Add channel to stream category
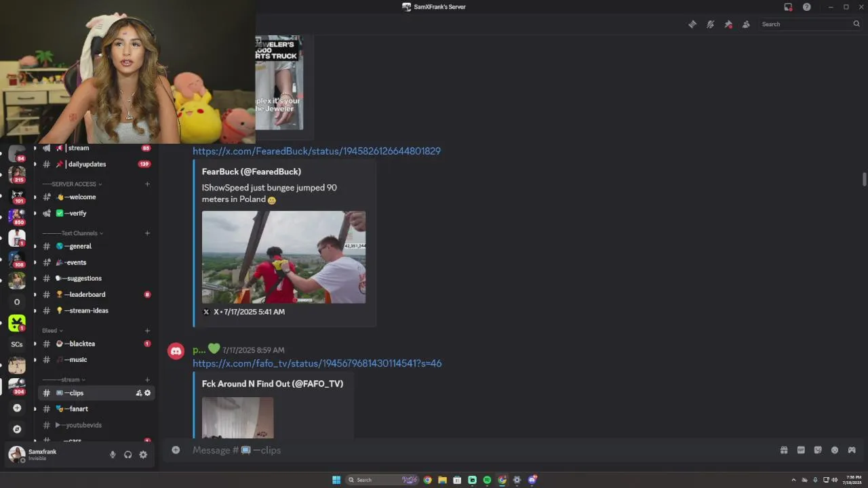Image resolution: width=868 pixels, height=488 pixels. 147,380
